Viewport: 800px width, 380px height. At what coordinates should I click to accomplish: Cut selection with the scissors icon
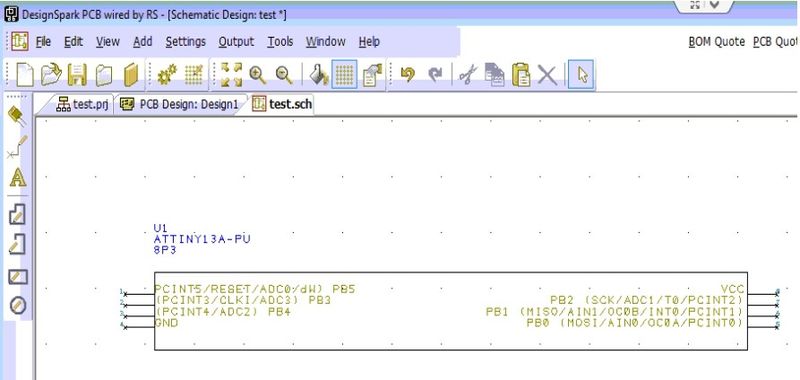468,75
